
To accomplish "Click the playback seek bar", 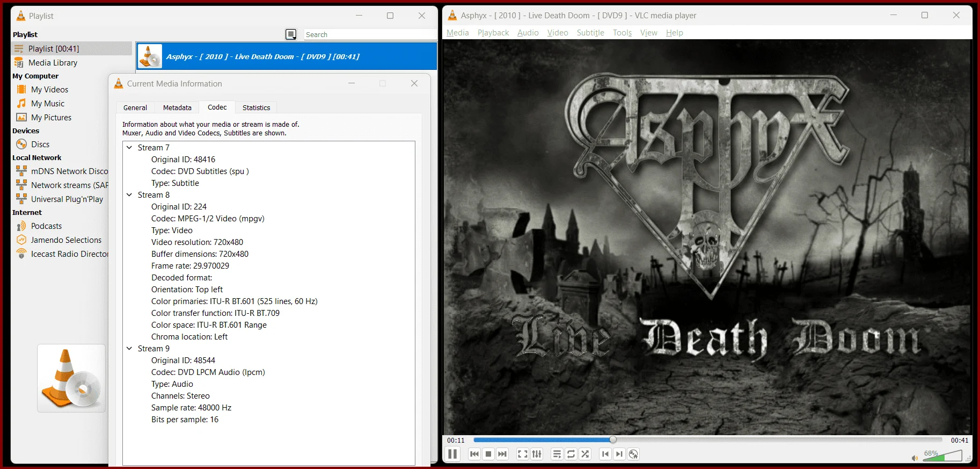I will tap(707, 439).
